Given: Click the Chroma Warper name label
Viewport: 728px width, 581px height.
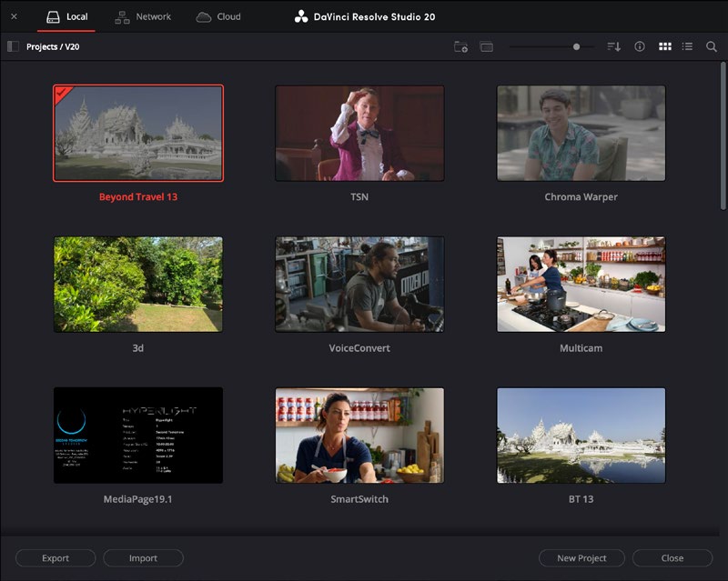Looking at the screenshot, I should [x=581, y=196].
